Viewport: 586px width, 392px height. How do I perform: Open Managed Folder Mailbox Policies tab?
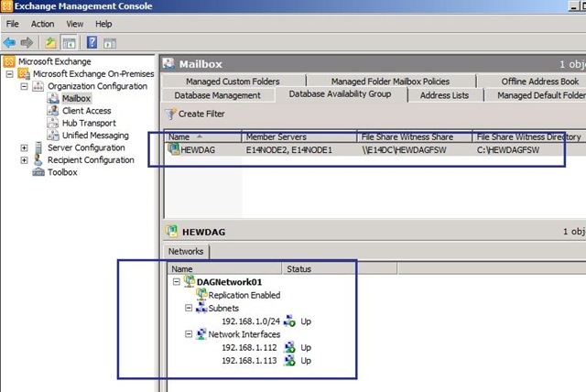point(391,82)
